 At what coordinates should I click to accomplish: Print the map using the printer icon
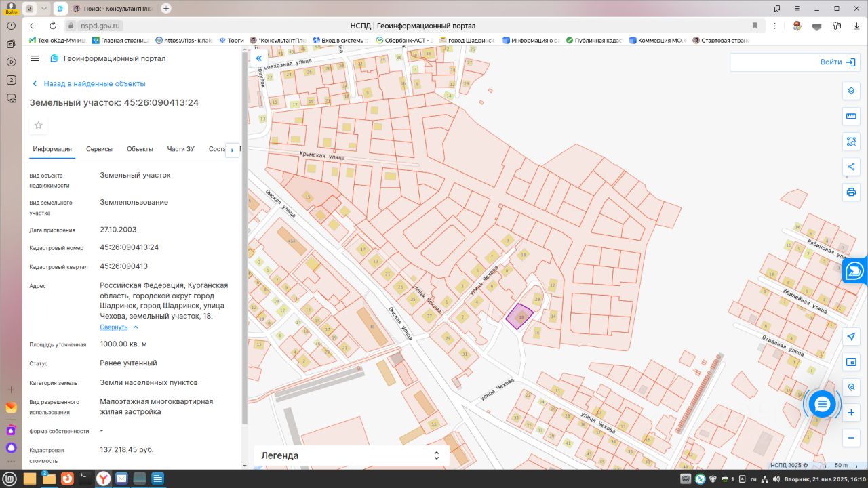[851, 192]
